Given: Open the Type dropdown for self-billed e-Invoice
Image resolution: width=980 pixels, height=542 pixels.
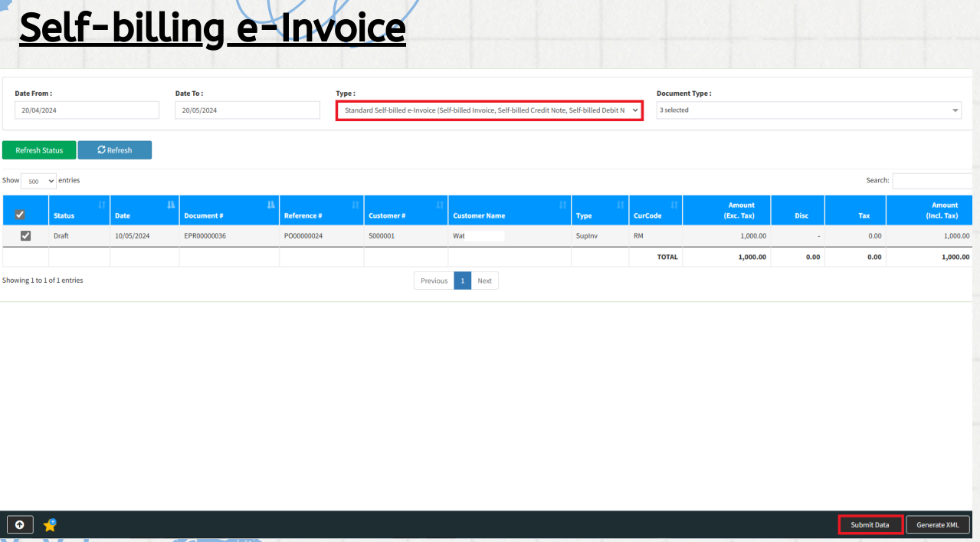Looking at the screenshot, I should coord(489,110).
